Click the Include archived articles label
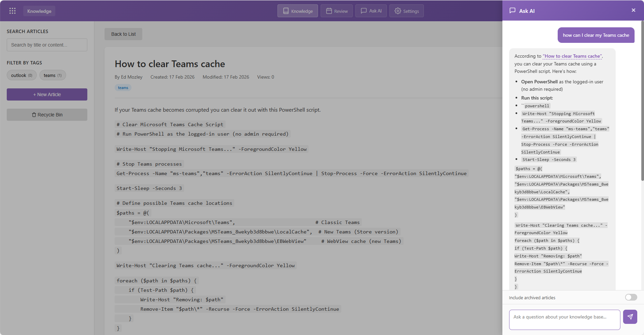The height and width of the screenshot is (335, 644). (532, 298)
